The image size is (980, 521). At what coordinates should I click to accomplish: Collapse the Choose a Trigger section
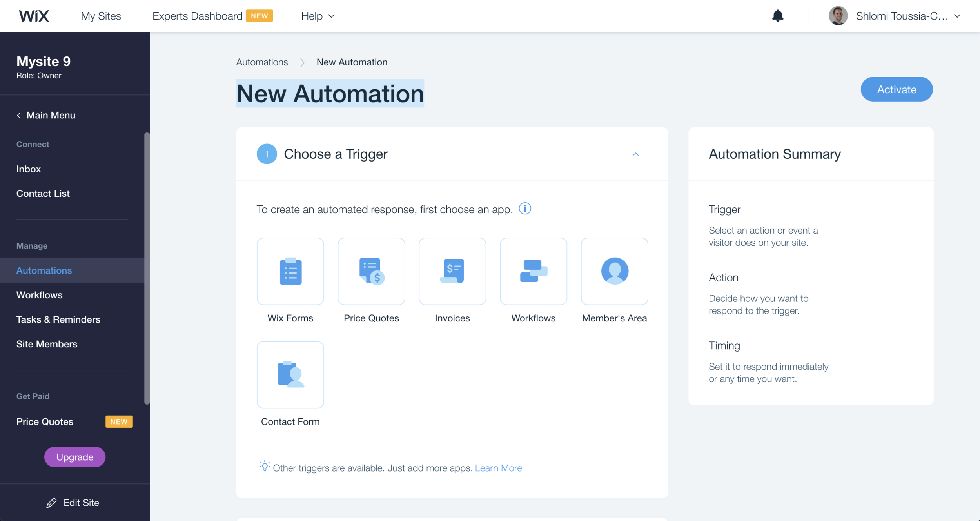pyautogui.click(x=635, y=154)
